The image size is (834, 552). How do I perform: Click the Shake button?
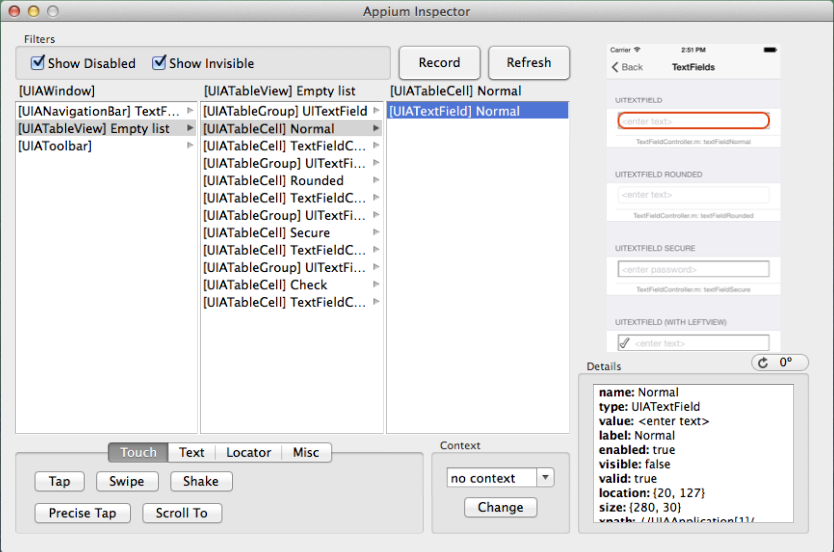(201, 481)
